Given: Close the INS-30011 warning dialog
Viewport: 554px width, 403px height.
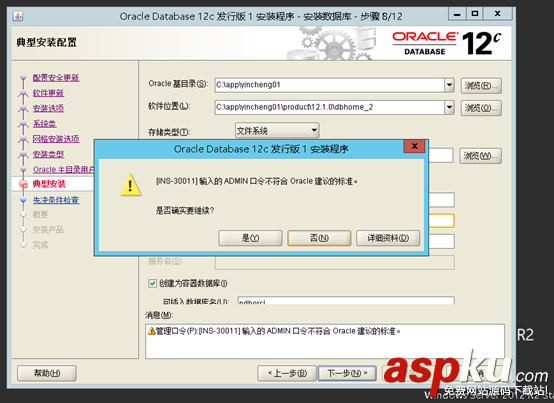Looking at the screenshot, I should pos(415,146).
